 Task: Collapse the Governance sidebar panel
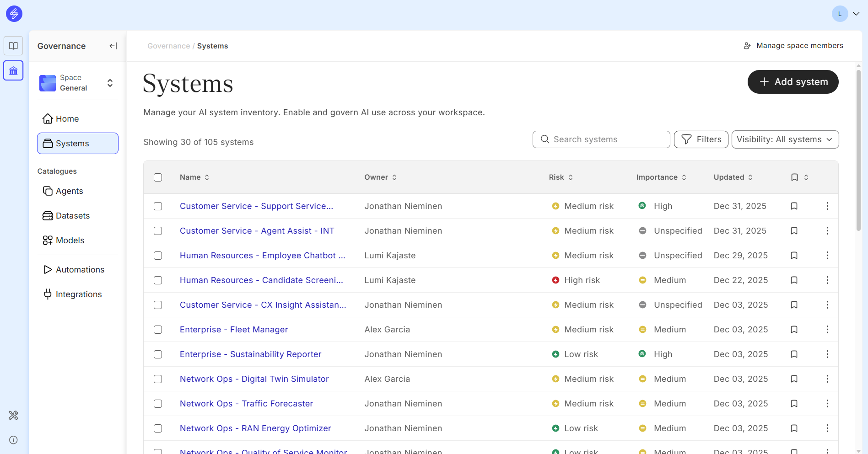click(113, 46)
